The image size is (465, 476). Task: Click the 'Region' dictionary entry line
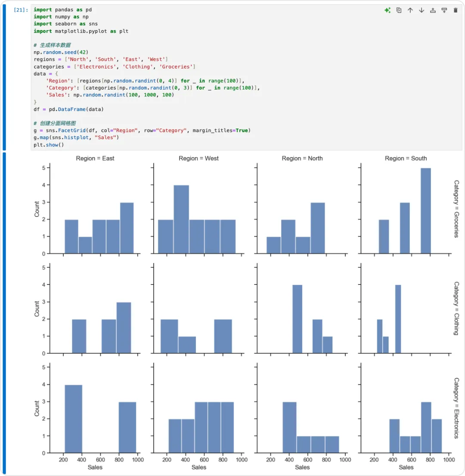(145, 81)
